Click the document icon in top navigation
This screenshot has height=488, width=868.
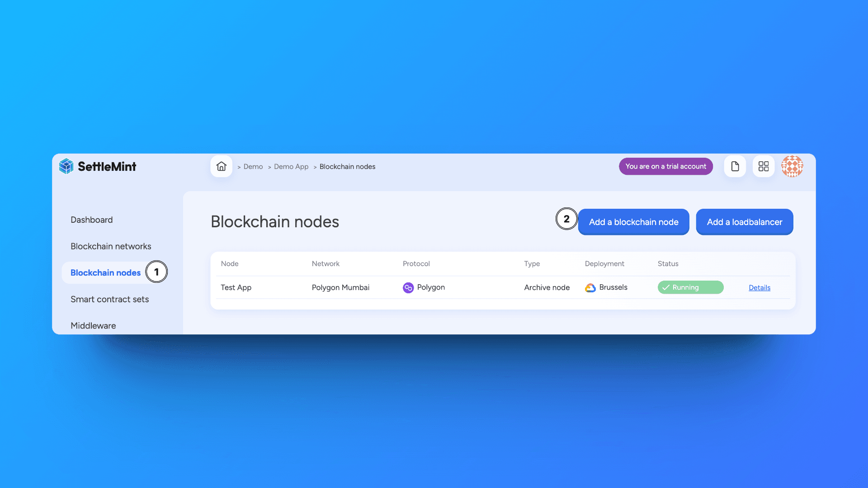point(735,166)
